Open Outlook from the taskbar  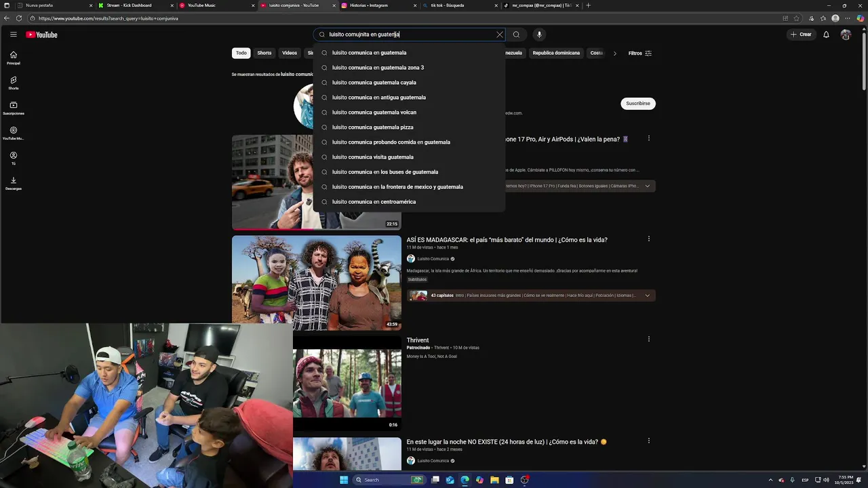tap(450, 480)
